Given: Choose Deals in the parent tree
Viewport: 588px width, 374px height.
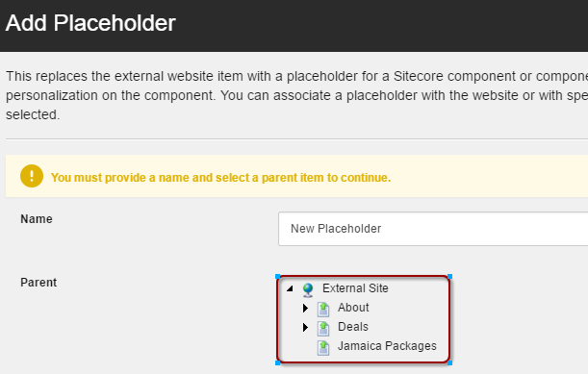Looking at the screenshot, I should pos(353,326).
